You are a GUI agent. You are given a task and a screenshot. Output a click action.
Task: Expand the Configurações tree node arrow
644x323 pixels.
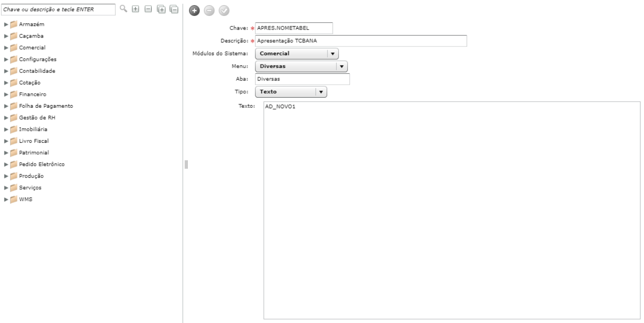(x=6, y=60)
